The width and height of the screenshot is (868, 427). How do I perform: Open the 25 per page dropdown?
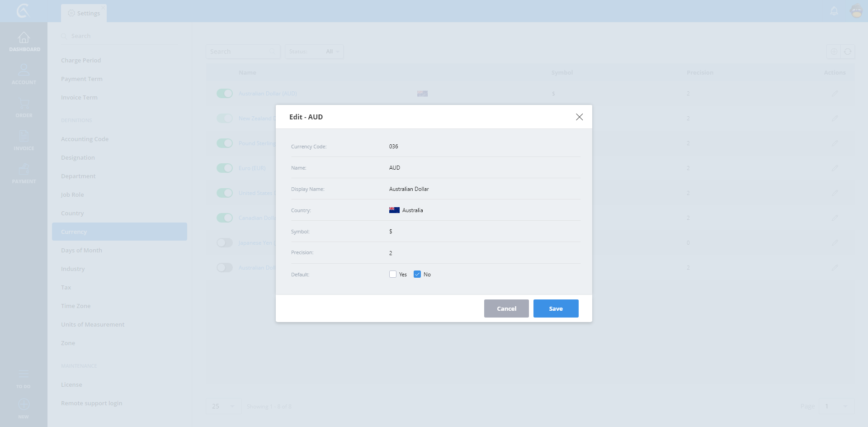point(223,406)
